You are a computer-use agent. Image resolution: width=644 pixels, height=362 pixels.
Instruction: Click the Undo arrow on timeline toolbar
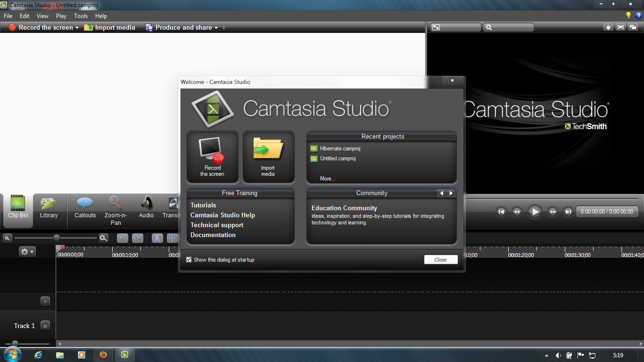pos(123,238)
